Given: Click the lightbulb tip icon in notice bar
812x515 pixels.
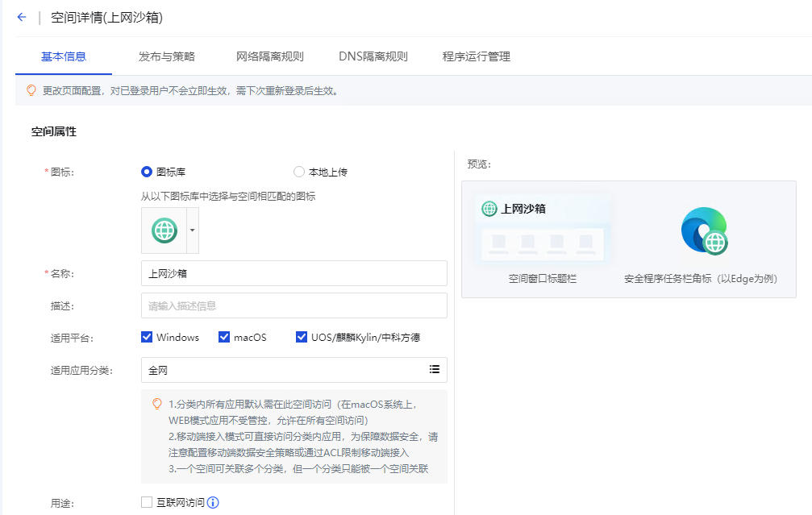Looking at the screenshot, I should [31, 90].
